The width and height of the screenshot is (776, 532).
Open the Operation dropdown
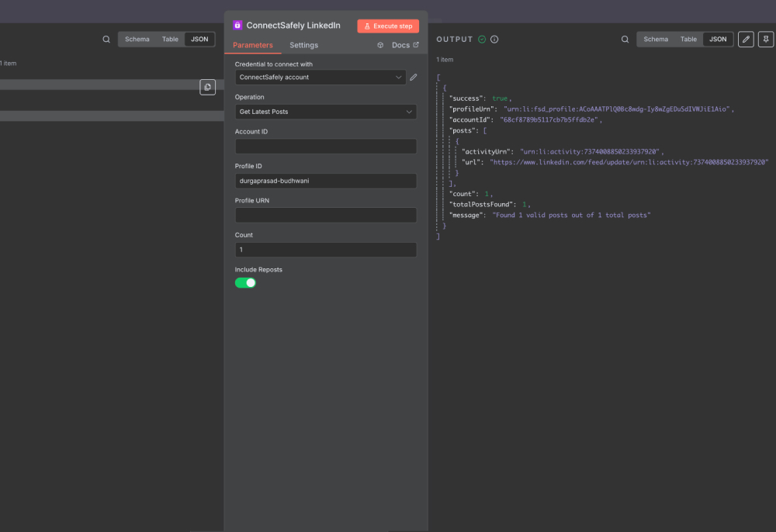326,112
